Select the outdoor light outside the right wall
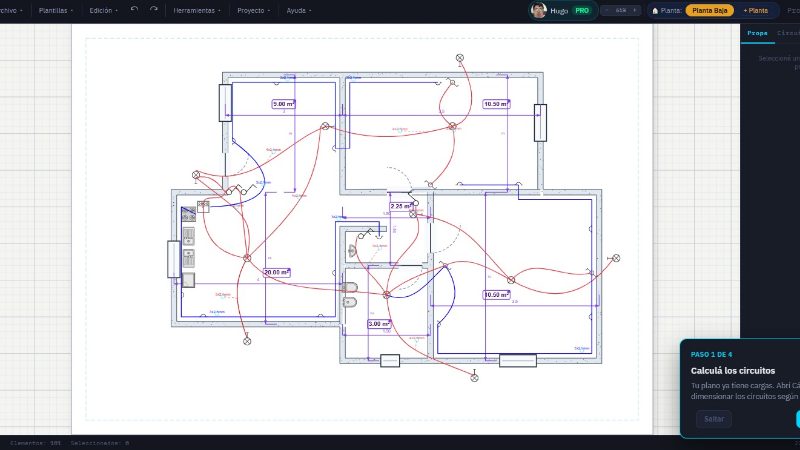800x450 pixels. coord(616,258)
